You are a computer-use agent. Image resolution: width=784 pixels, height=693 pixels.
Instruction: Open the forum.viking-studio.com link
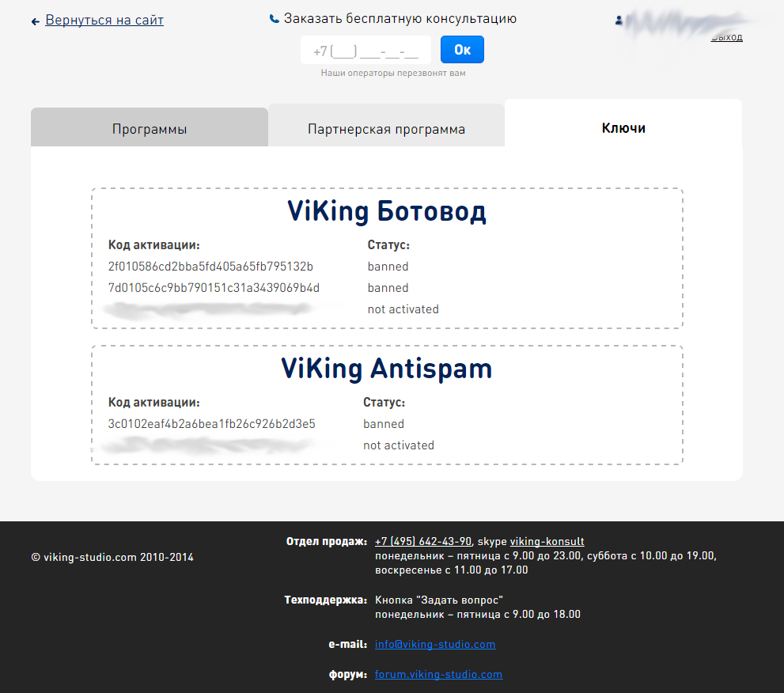pyautogui.click(x=438, y=675)
